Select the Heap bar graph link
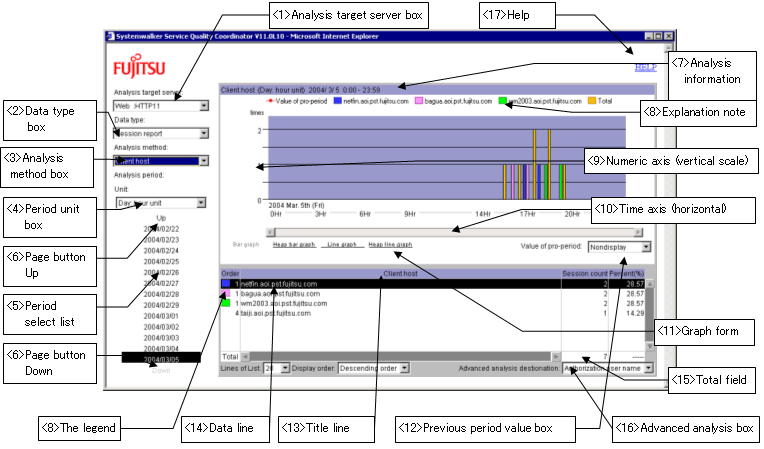The width and height of the screenshot is (764, 449). point(294,244)
